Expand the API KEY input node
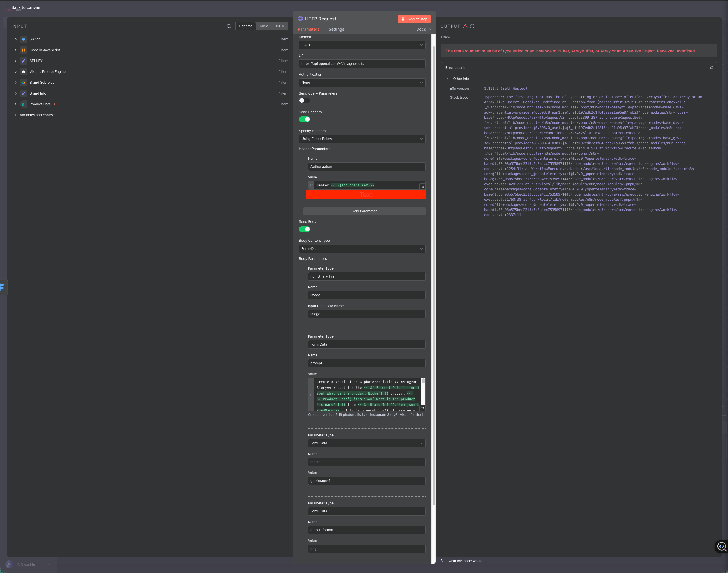The width and height of the screenshot is (728, 573). tap(15, 61)
